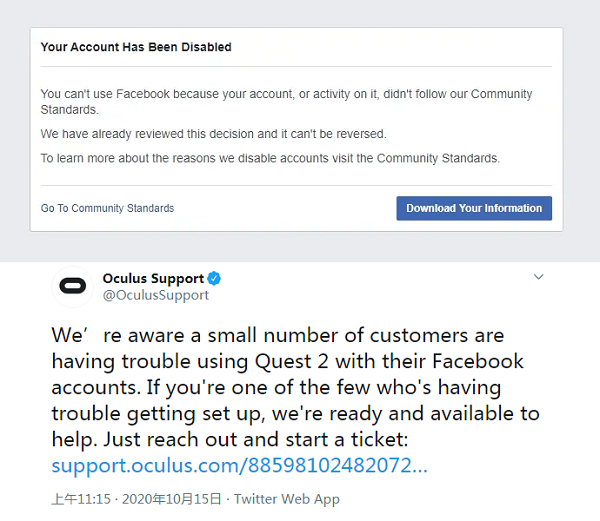This screenshot has height=521, width=600.
Task: Open the Go To Community Standards link
Action: tap(107, 208)
